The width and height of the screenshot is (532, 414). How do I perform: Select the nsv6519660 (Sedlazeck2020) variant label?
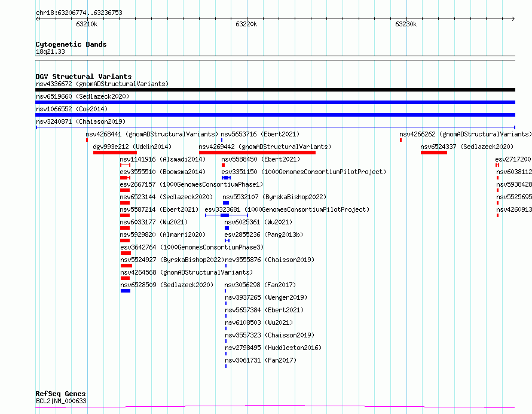pos(82,96)
